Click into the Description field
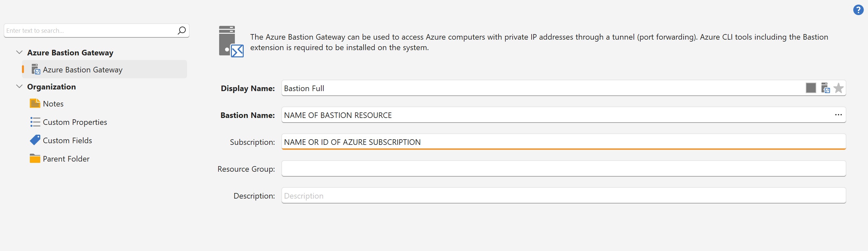The width and height of the screenshot is (868, 251). [563, 196]
